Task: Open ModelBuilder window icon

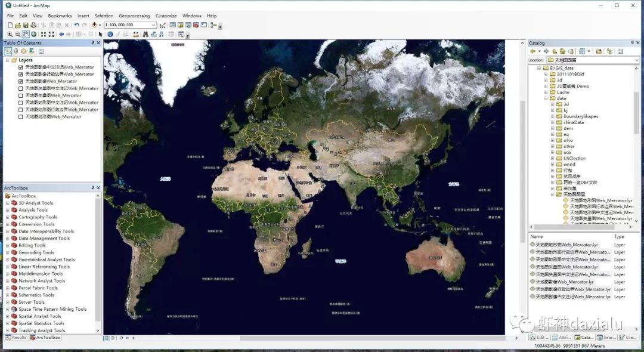Action: point(213,25)
